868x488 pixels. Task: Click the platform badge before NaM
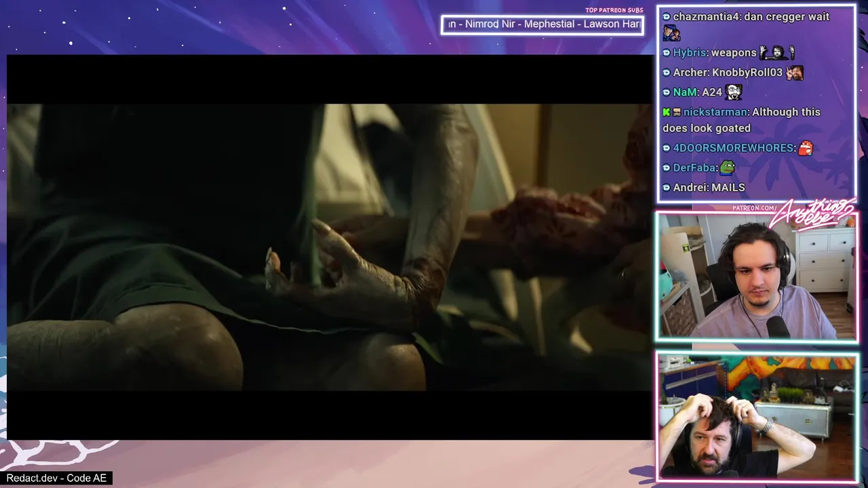(x=667, y=92)
